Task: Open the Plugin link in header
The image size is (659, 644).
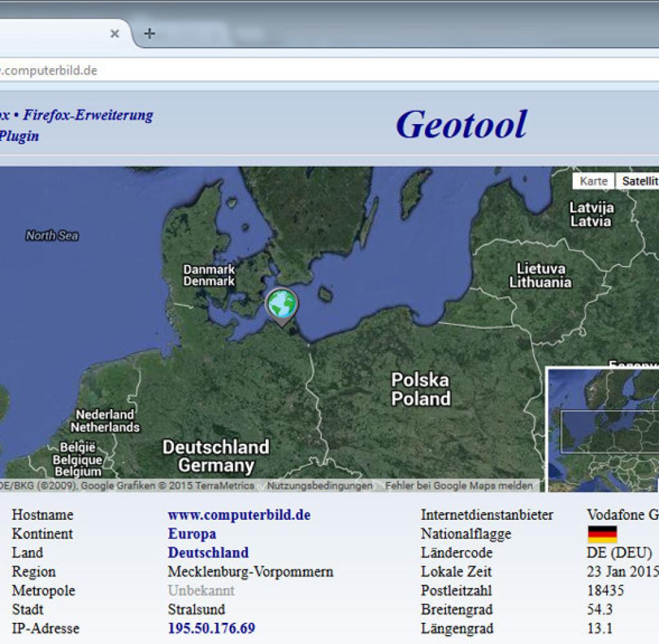Action: tap(19, 136)
